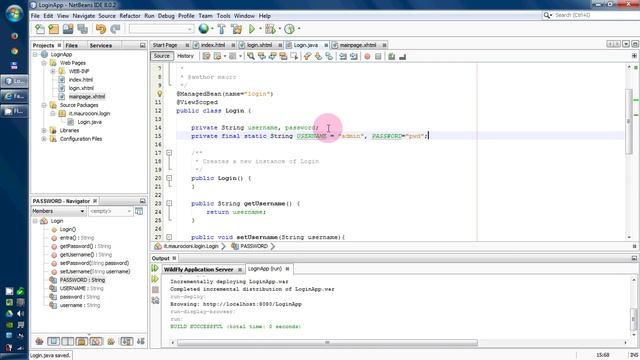The height and width of the screenshot is (360, 640).
Task: Open the project configuration combo box
Action: [161, 29]
